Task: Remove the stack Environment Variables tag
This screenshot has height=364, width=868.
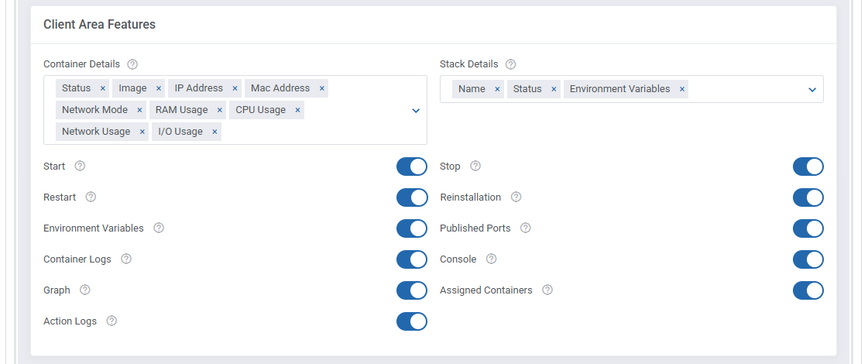Action: [682, 89]
